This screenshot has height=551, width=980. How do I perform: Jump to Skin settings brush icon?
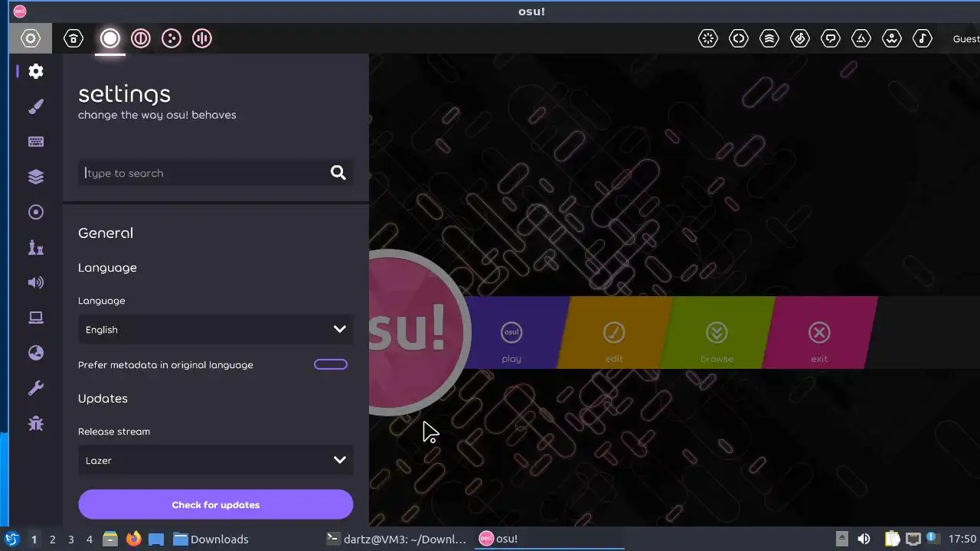click(x=36, y=106)
